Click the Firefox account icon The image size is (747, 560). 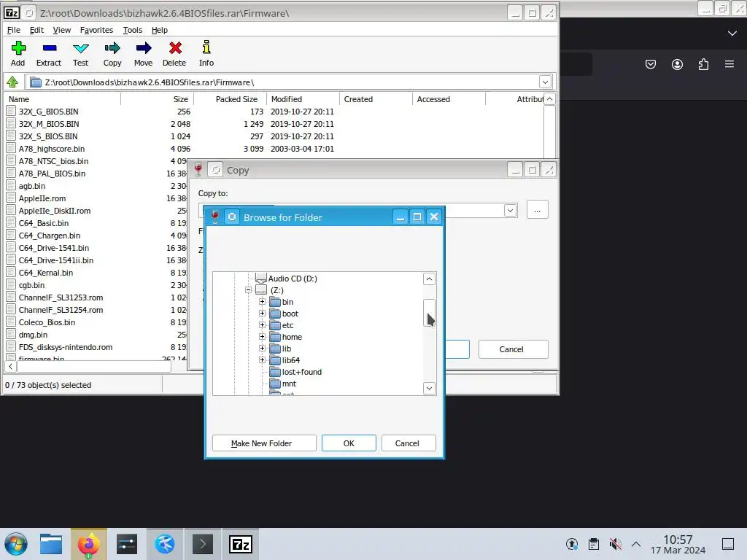(x=677, y=64)
